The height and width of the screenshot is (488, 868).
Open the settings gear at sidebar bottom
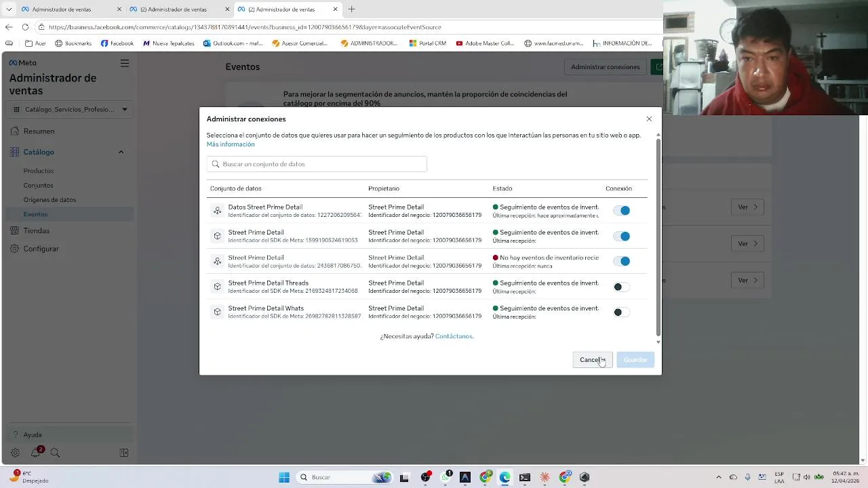(x=15, y=453)
